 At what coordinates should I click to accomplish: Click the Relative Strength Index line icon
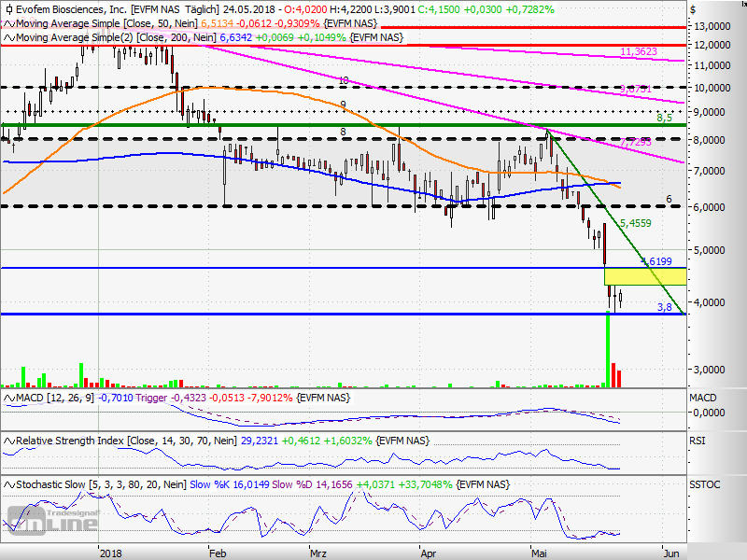[9, 441]
